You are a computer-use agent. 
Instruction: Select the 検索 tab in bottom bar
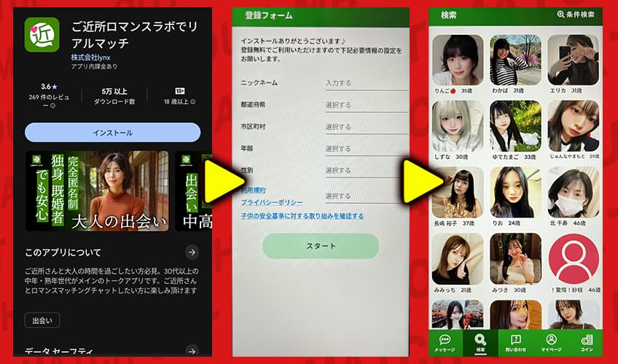(x=480, y=341)
